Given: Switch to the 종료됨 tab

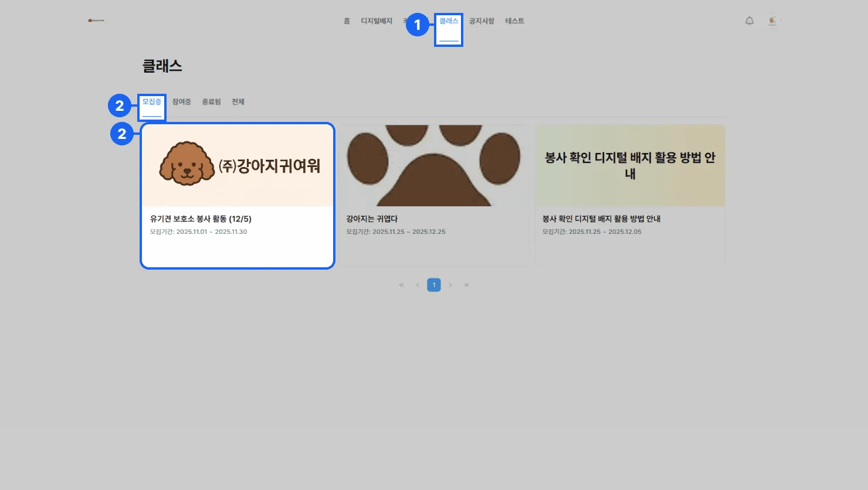Looking at the screenshot, I should coord(211,102).
